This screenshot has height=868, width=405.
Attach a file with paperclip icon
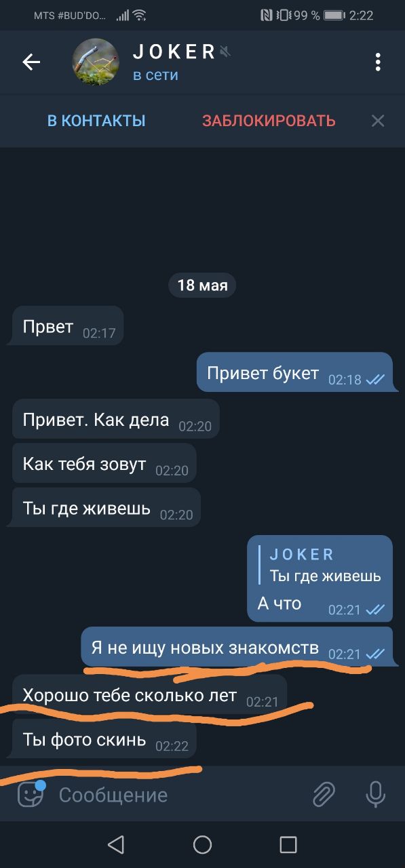pyautogui.click(x=324, y=794)
